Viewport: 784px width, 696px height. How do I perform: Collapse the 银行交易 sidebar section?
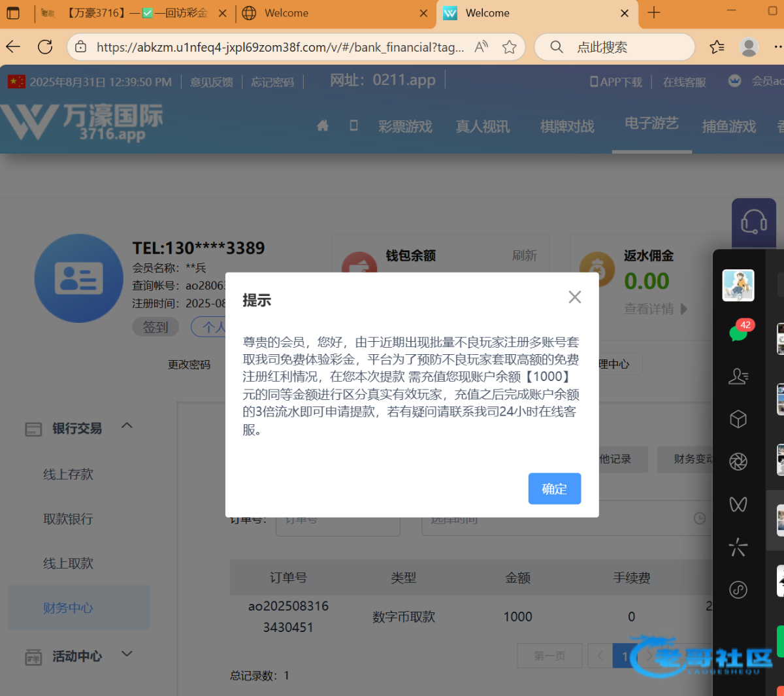[127, 426]
